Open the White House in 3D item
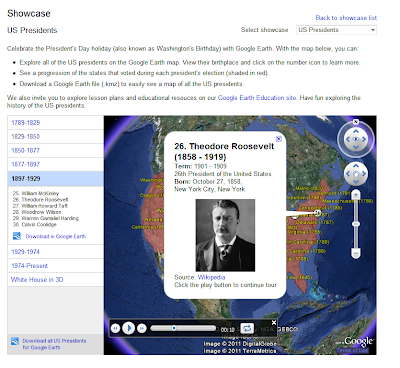The width and height of the screenshot is (400, 368). (x=55, y=280)
